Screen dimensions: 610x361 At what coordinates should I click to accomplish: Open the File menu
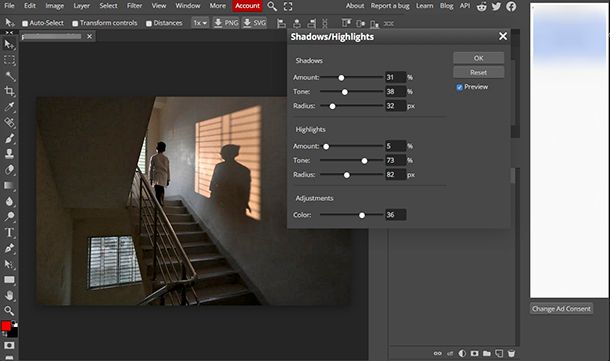[x=9, y=6]
